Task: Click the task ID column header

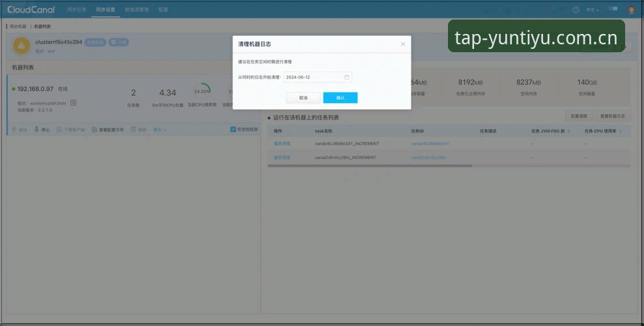Action: point(417,131)
